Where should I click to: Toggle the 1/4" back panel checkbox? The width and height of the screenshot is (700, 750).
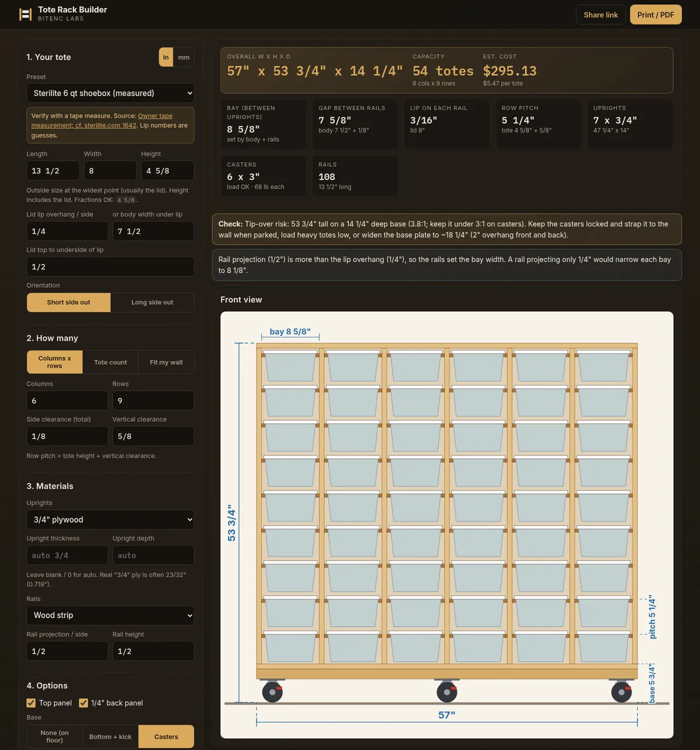83,703
